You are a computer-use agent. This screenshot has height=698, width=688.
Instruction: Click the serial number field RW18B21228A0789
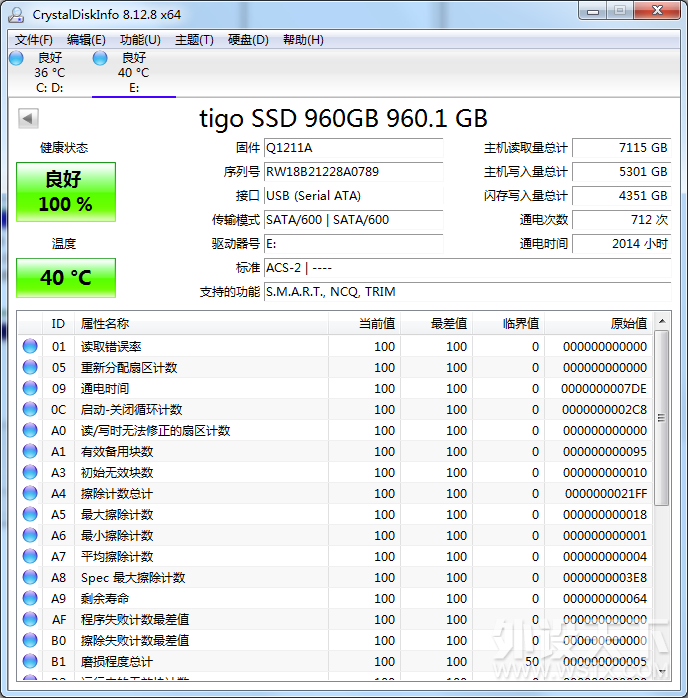(353, 172)
